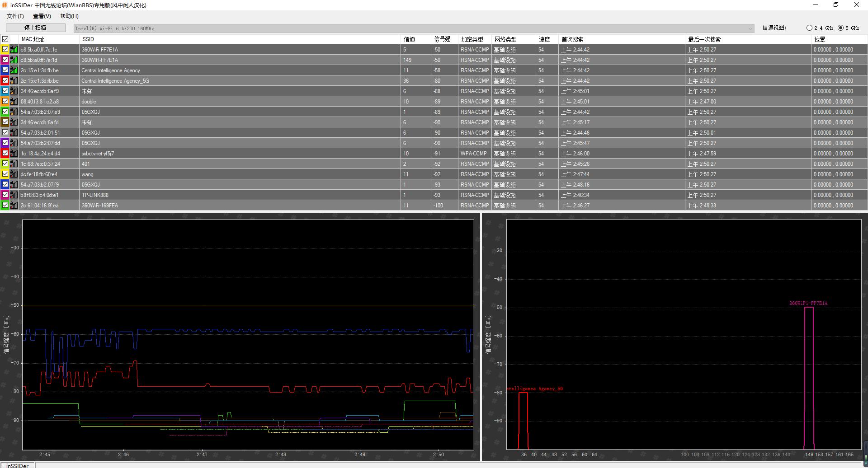
Task: Sort by 速度 speed column header
Action: 547,39
